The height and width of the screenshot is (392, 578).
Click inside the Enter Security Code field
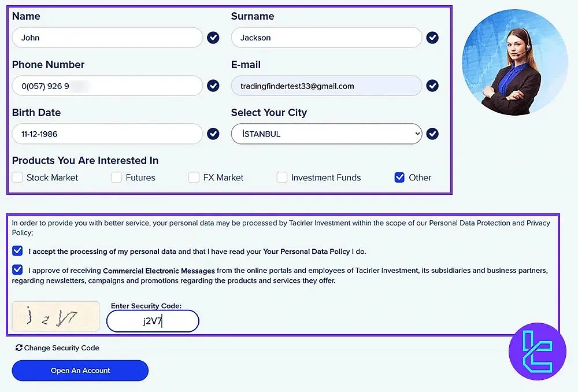click(x=152, y=321)
